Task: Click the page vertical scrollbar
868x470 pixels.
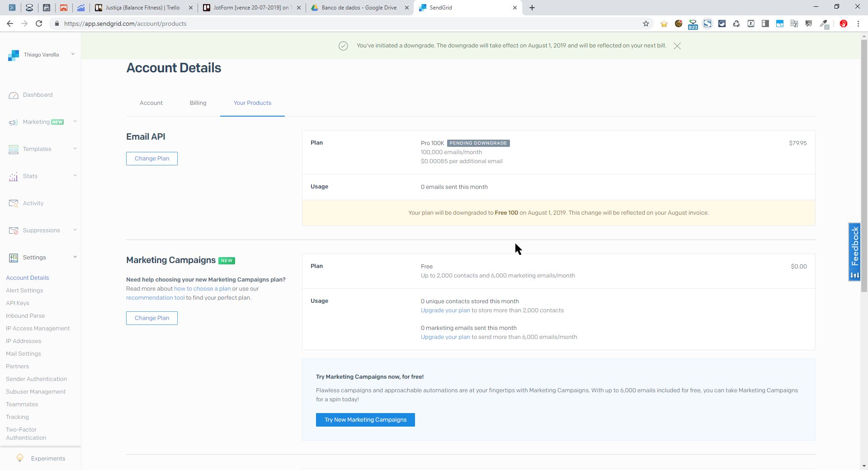Action: pos(864,165)
